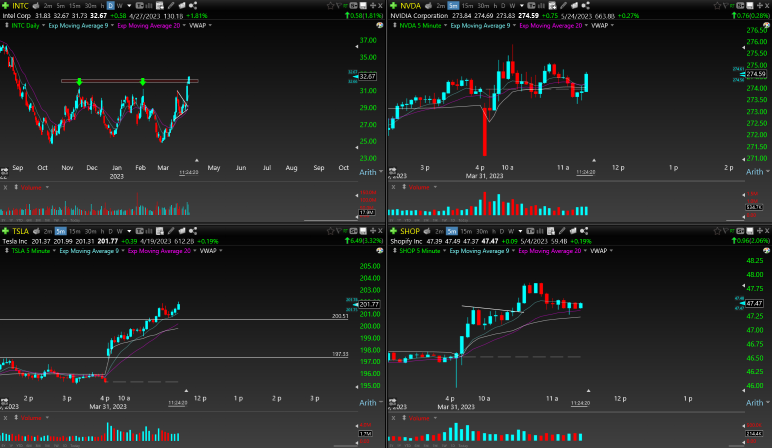
Task: Click the 47.47 price tag on SHOP axis
Action: 754,303
